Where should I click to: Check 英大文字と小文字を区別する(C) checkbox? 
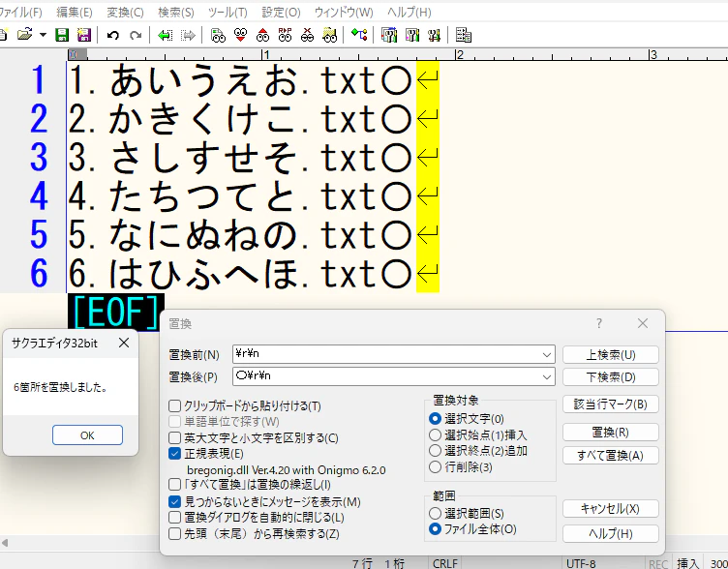click(174, 437)
